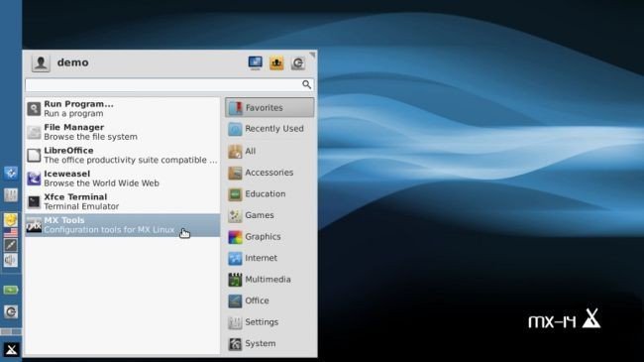Open the Accessories category
The image size is (644, 362).
(x=269, y=173)
